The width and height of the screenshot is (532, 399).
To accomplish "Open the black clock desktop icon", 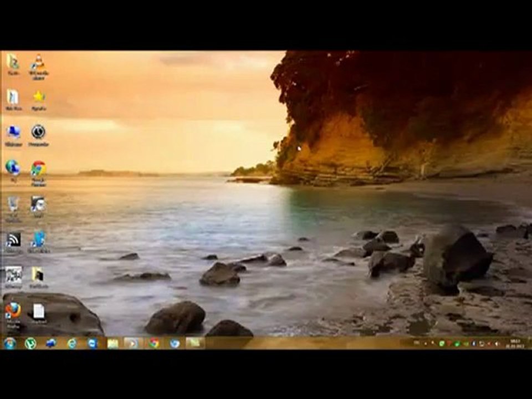I will (x=38, y=135).
